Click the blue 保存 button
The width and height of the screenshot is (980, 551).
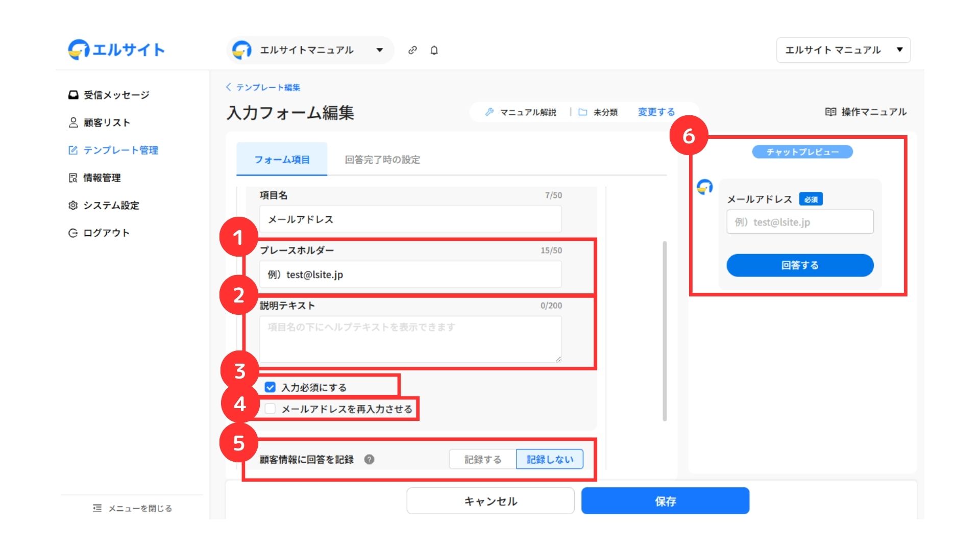click(x=665, y=501)
